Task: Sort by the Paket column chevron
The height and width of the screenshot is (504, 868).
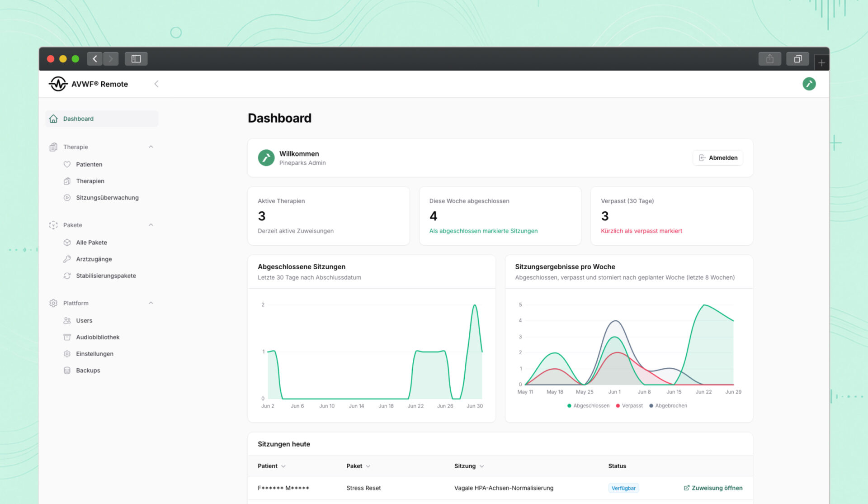Action: 368,466
